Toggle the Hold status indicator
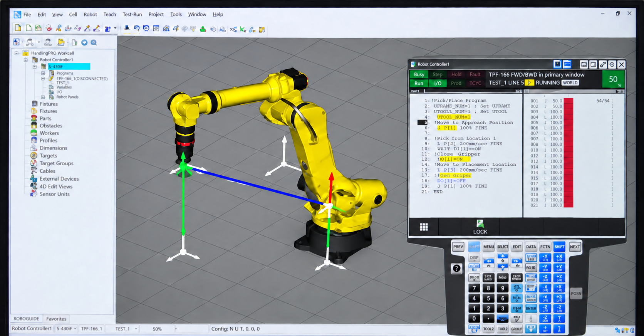This screenshot has height=336, width=644. (x=456, y=74)
